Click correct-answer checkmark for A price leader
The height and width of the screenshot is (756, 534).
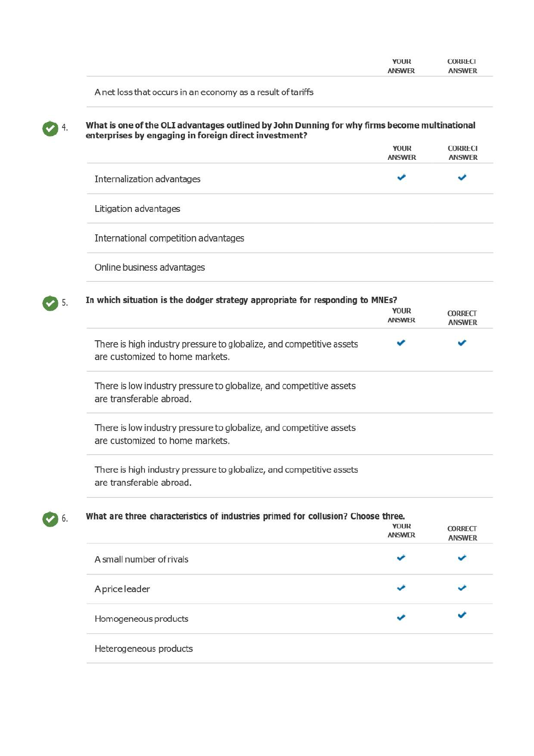click(462, 588)
